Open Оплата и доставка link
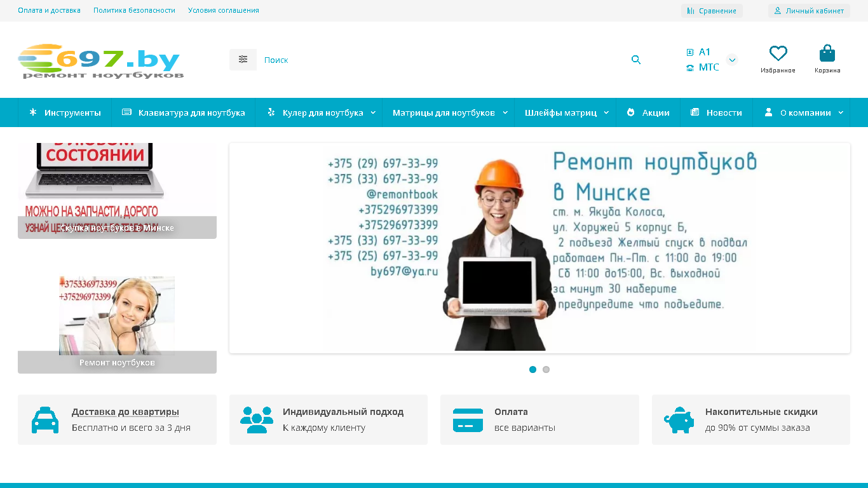Image resolution: width=868 pixels, height=488 pixels. point(49,11)
